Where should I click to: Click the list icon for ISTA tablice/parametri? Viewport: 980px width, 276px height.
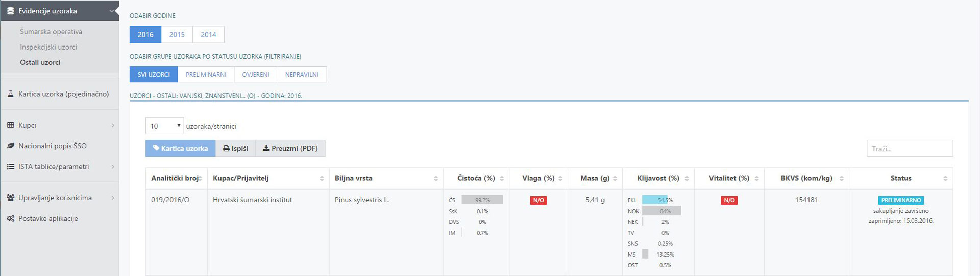point(10,167)
